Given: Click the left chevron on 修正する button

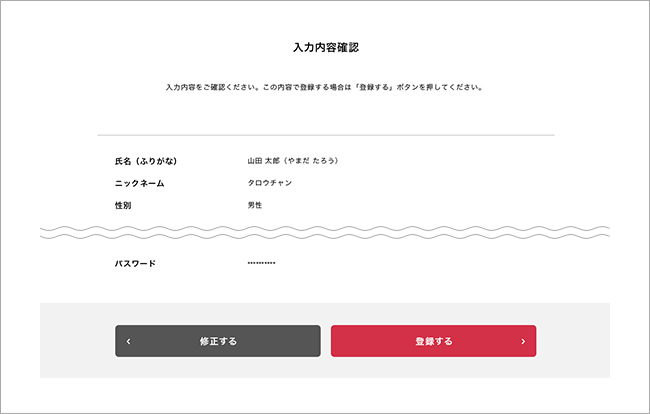Looking at the screenshot, I should click(128, 341).
